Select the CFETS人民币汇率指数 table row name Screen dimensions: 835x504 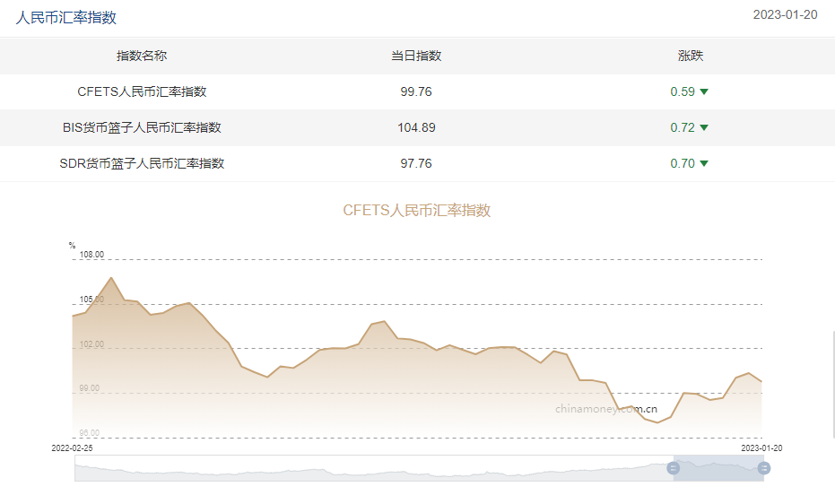click(142, 91)
